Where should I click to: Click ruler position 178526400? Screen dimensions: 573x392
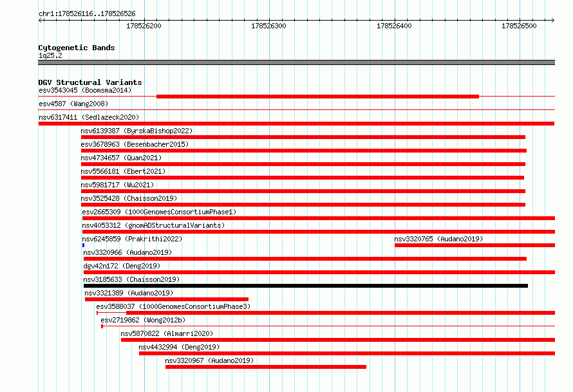tap(394, 26)
